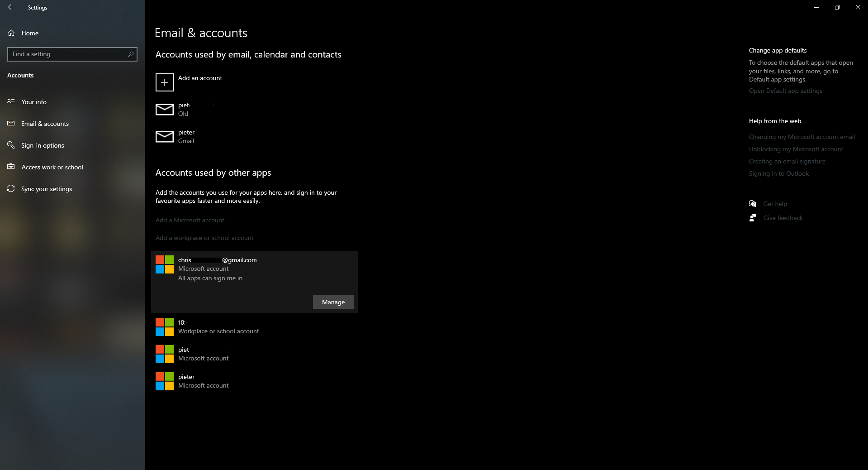This screenshot has height=470, width=868.
Task: Select the chris @gmail.com account text
Action: point(218,260)
